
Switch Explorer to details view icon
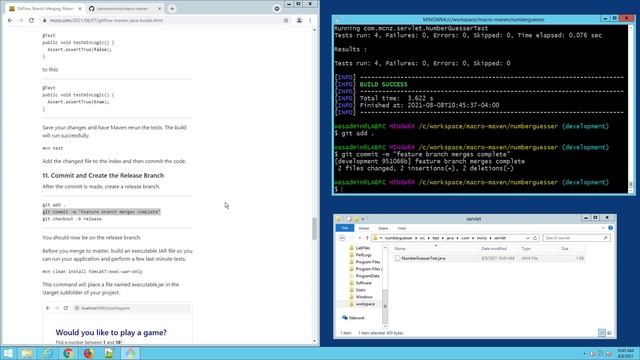602,333
